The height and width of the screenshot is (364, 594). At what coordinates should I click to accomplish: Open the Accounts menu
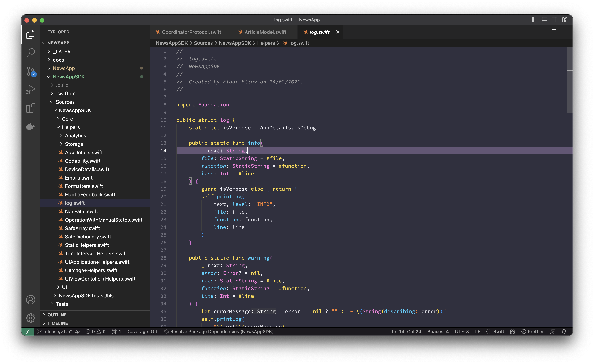(31, 300)
